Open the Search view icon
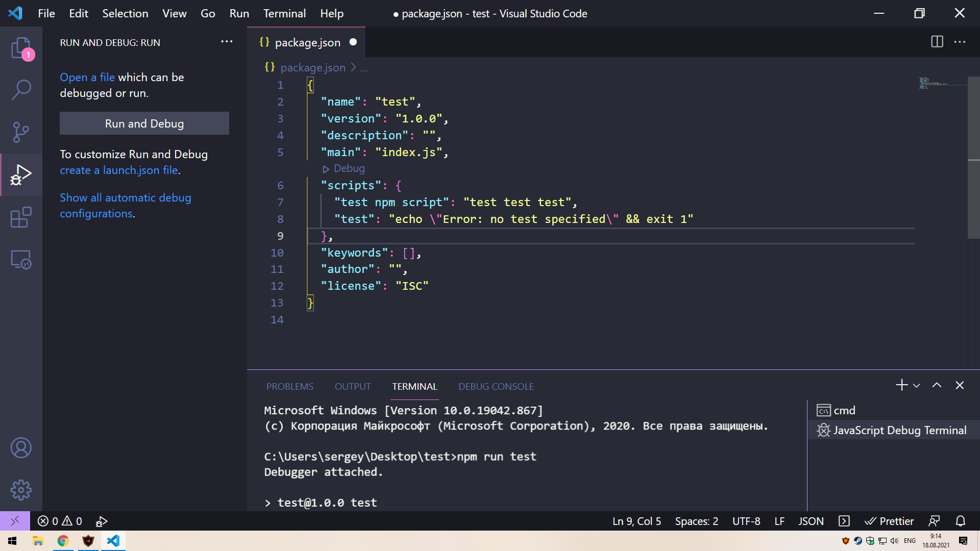This screenshot has width=980, height=551. point(21,90)
